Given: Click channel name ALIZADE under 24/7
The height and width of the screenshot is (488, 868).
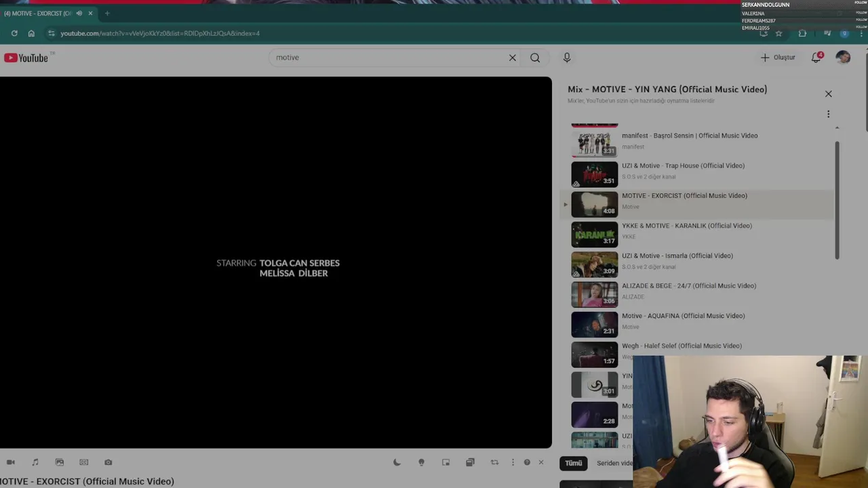Looking at the screenshot, I should 633,297.
